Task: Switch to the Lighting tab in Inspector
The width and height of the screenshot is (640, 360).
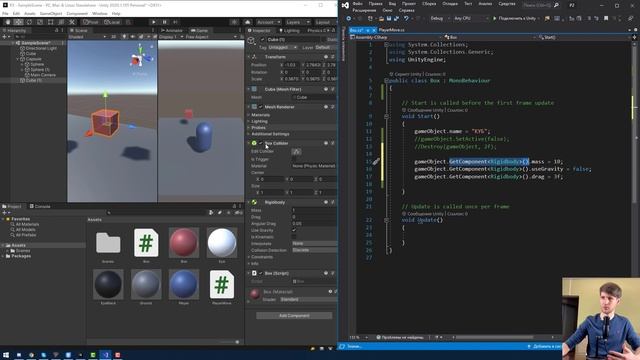Action: [289, 31]
